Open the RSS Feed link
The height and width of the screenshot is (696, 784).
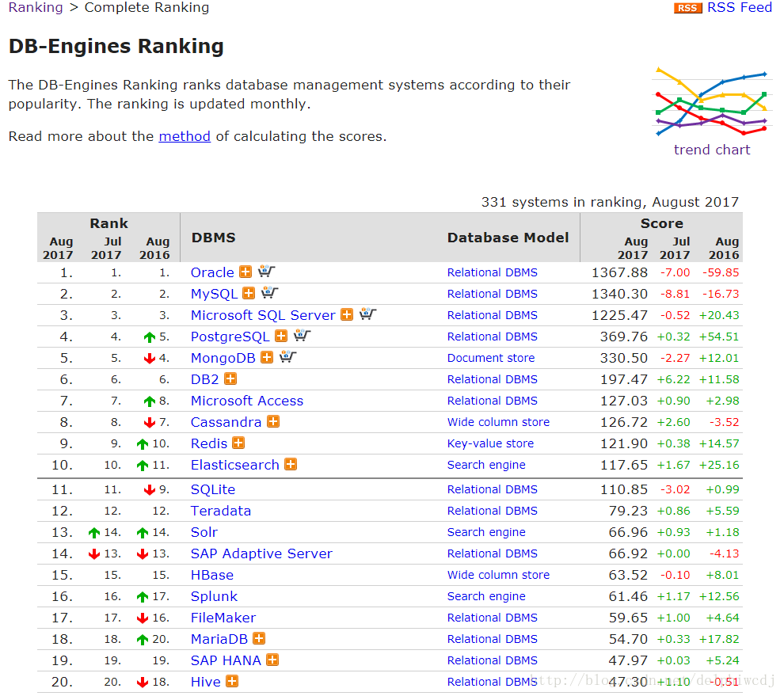click(x=740, y=7)
